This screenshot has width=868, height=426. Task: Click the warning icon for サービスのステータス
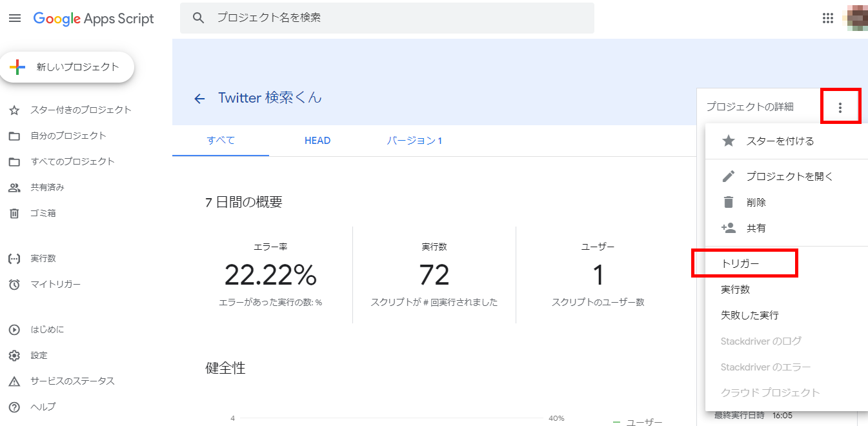pos(14,381)
